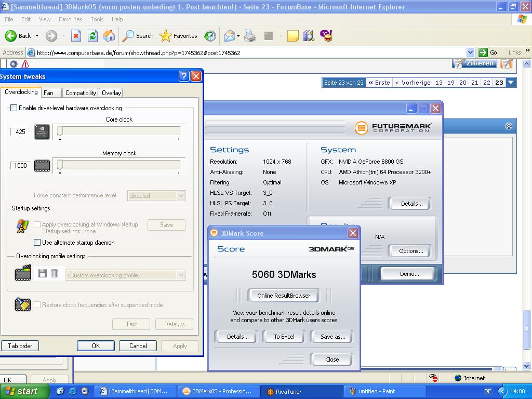
Task: Click the memory chip icon beside Memory clock
Action: 42,166
